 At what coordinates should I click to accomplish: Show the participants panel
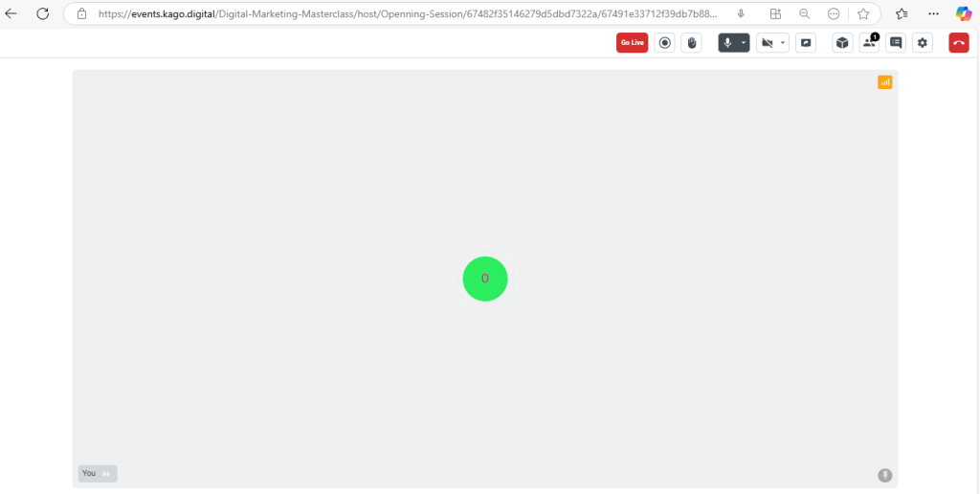click(x=869, y=43)
